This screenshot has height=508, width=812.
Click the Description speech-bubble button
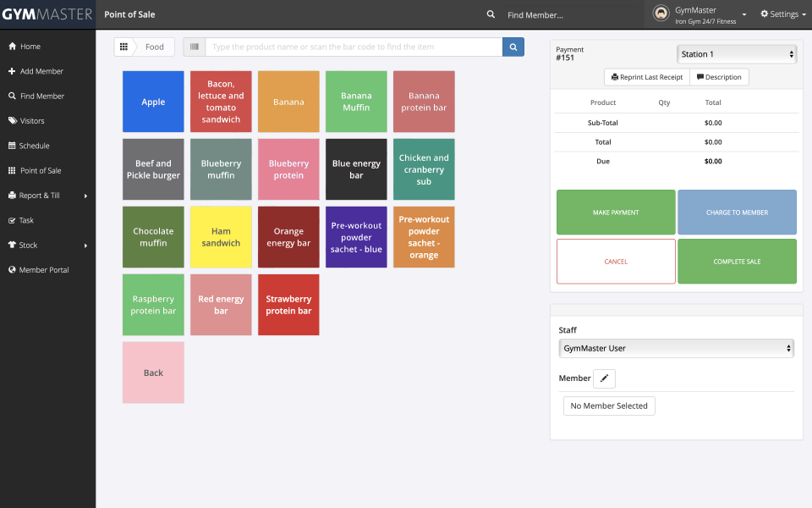[x=719, y=76]
